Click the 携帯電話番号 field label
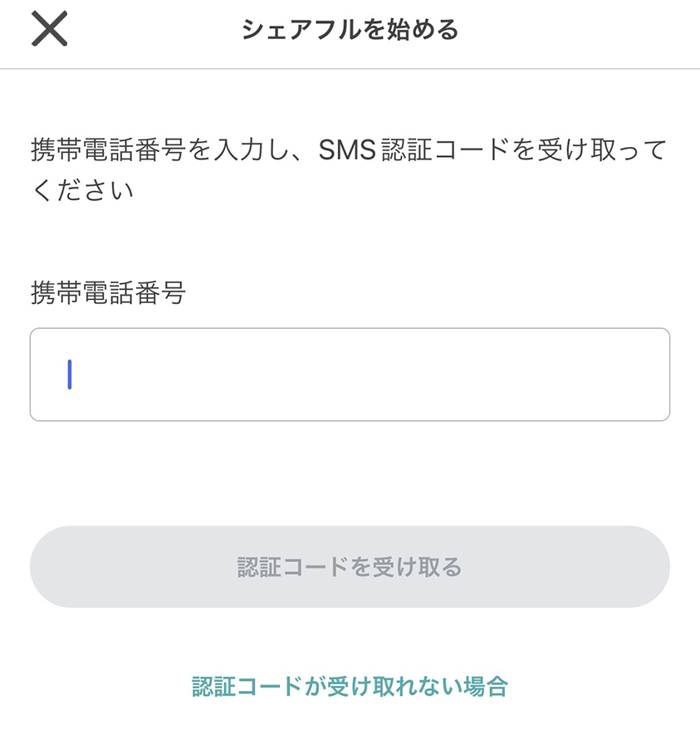700x754 pixels. coord(108,292)
